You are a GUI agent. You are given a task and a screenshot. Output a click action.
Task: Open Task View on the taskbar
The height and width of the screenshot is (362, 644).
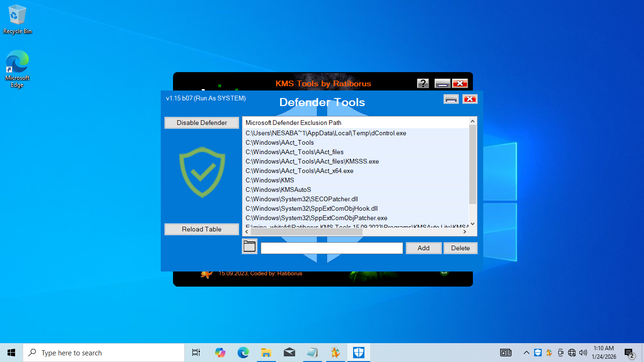(196, 353)
